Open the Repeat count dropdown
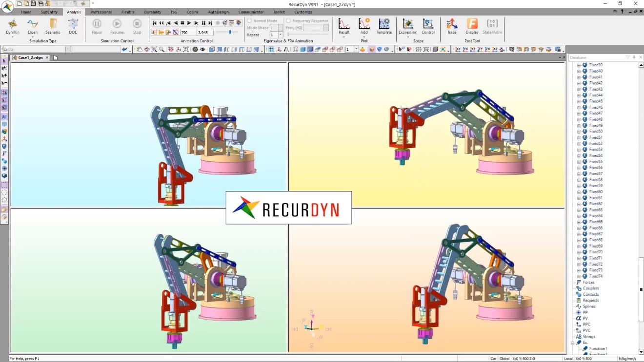The width and height of the screenshot is (644, 362). [x=280, y=35]
